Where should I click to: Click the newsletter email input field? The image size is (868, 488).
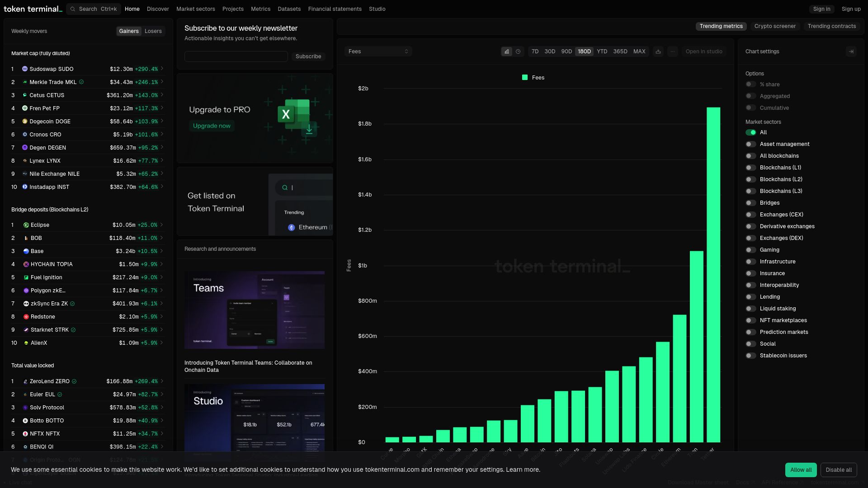[236, 56]
